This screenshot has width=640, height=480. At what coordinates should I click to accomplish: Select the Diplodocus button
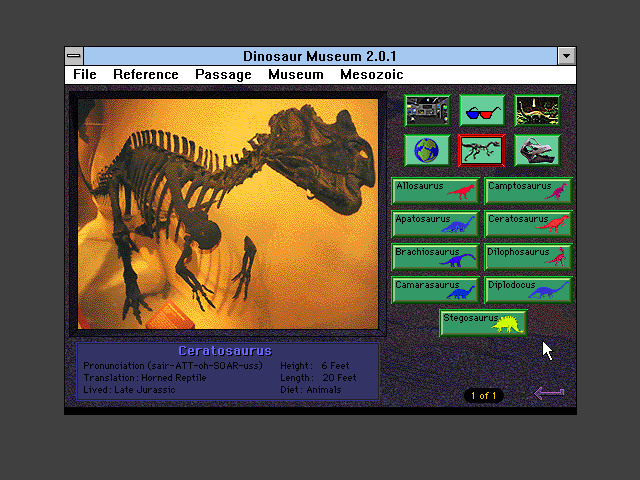pos(528,290)
